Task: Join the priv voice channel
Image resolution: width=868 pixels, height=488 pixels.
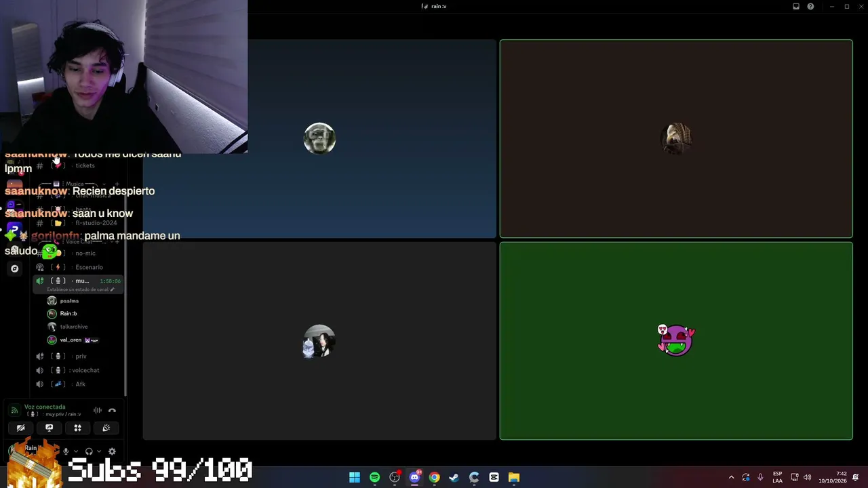Action: pyautogui.click(x=78, y=357)
